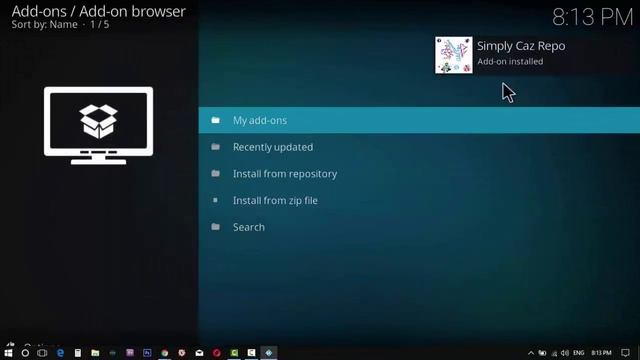Click the Add-on browser box icon
This screenshot has height=360, width=640.
tap(98, 125)
